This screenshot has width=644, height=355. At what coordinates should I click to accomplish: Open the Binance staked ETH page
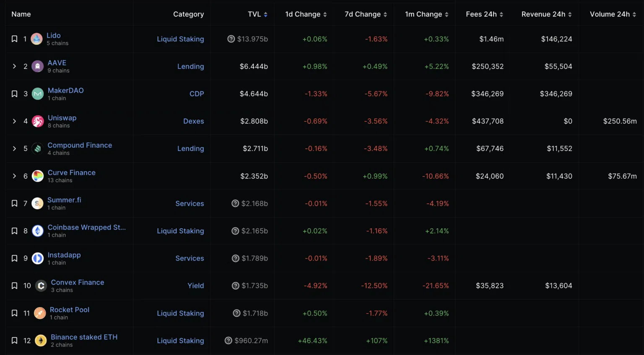84,337
